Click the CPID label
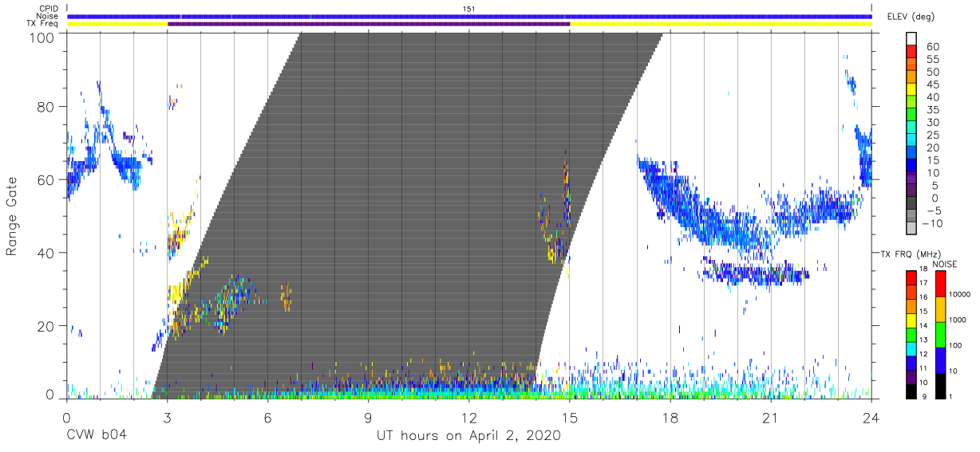The height and width of the screenshot is (452, 980). point(49,9)
